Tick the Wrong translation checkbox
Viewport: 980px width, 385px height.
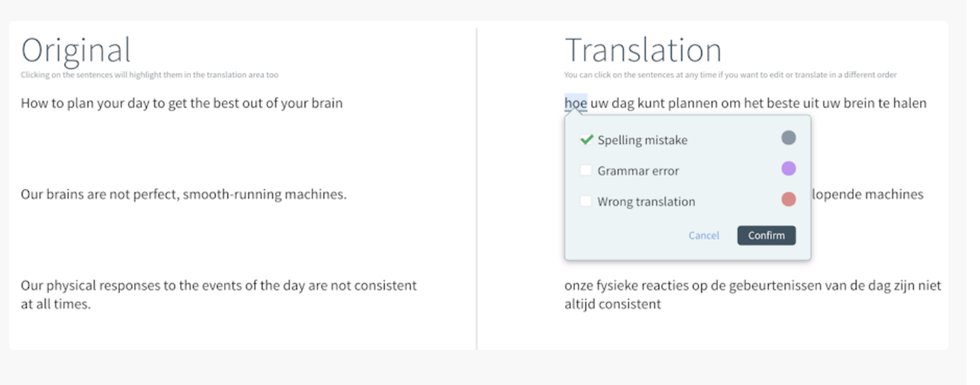point(585,201)
